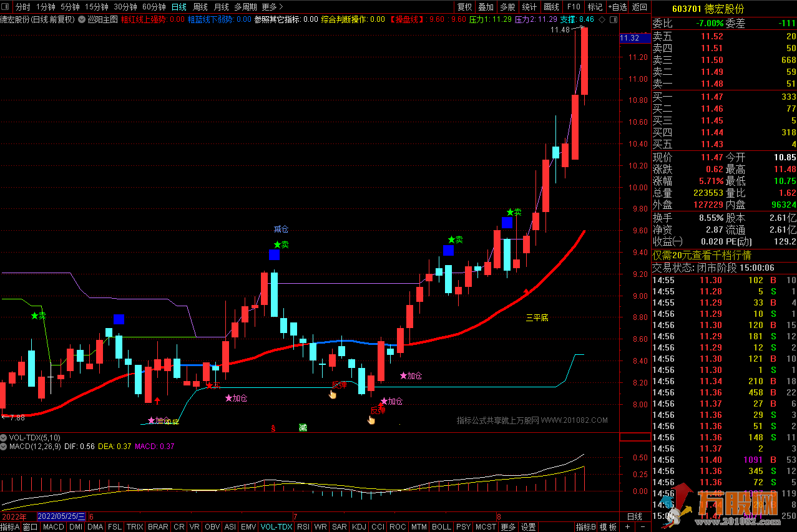Switch to the CCI indicator tab
This screenshot has width=797, height=532.
pos(378,527)
